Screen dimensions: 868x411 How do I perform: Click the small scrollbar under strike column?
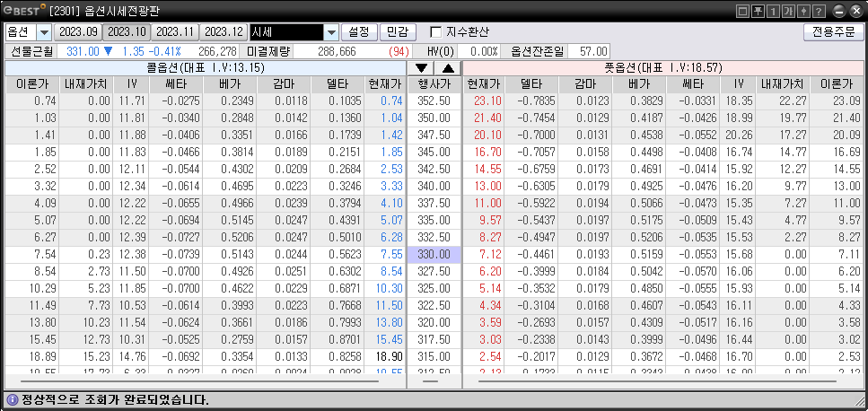click(x=430, y=381)
